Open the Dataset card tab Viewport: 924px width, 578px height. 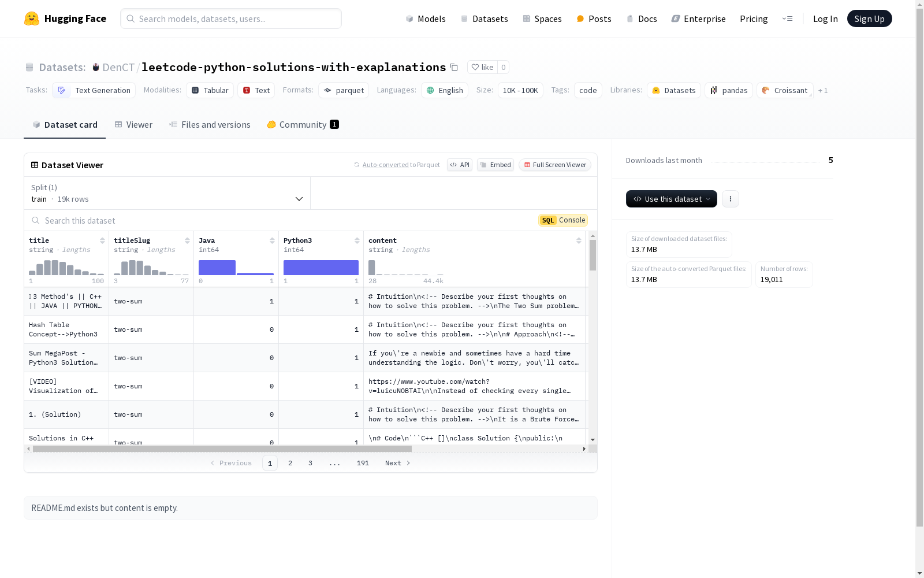click(65, 124)
